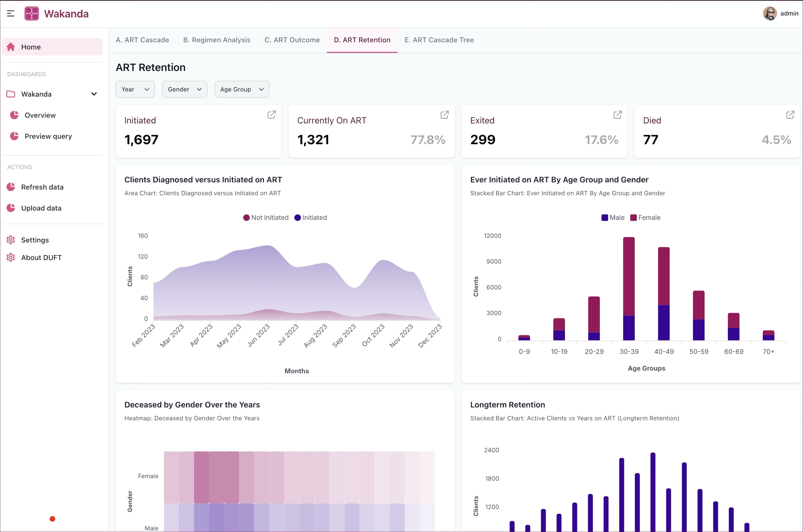Viewport: 803px width, 532px height.
Task: Open the Gender filter dropdown
Action: (184, 89)
